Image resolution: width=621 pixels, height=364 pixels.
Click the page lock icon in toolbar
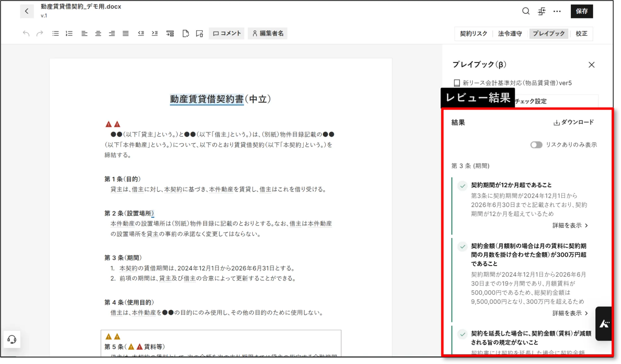(199, 33)
